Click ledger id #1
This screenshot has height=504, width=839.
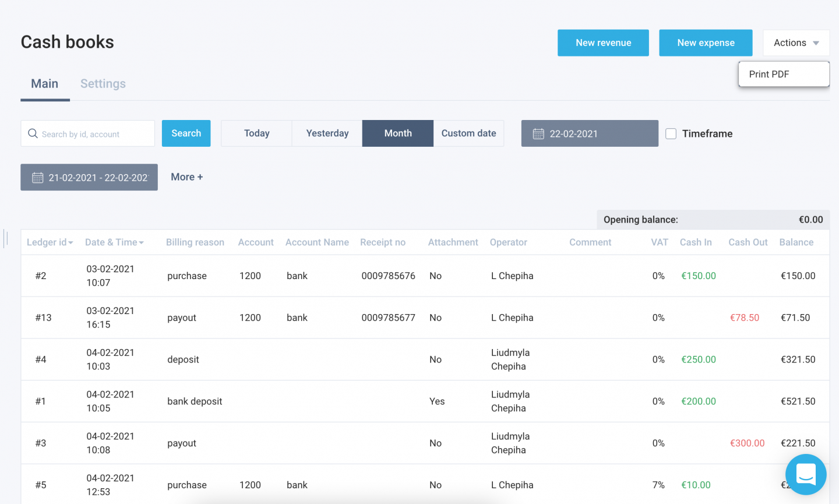click(x=40, y=401)
